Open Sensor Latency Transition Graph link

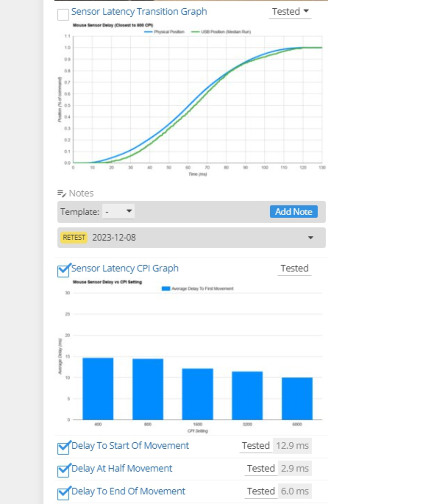coord(139,12)
